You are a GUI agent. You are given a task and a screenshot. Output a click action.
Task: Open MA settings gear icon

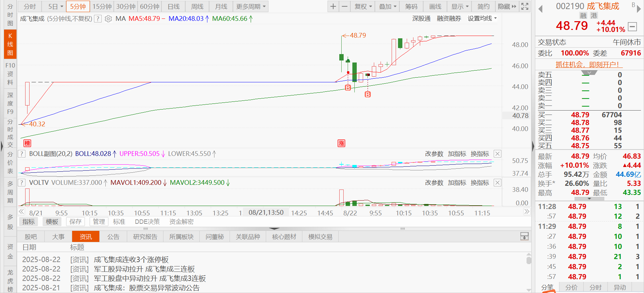[x=108, y=19]
